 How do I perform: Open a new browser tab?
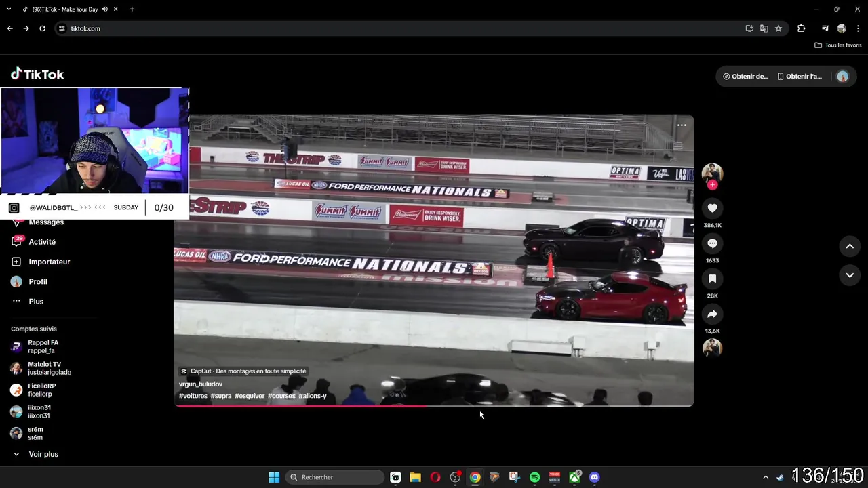pos(132,9)
